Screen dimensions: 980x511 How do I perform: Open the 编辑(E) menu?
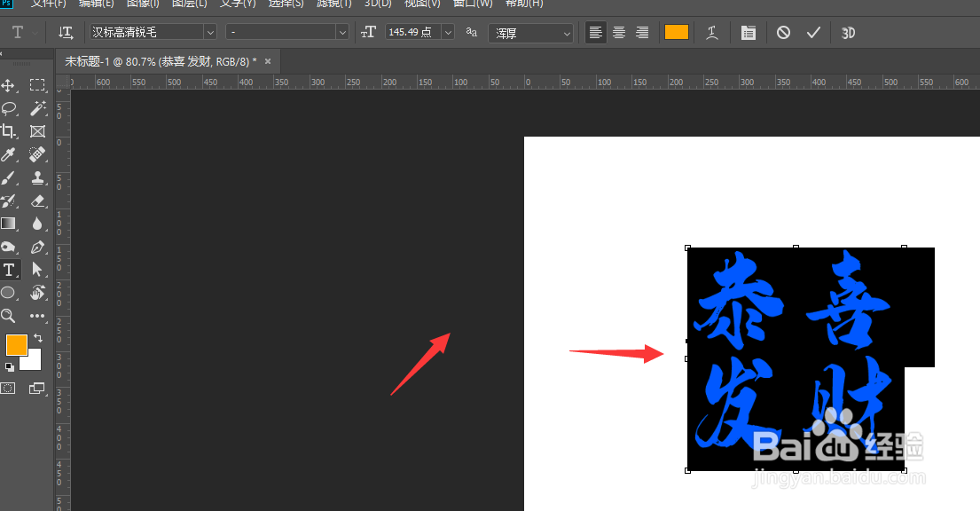pos(97,4)
